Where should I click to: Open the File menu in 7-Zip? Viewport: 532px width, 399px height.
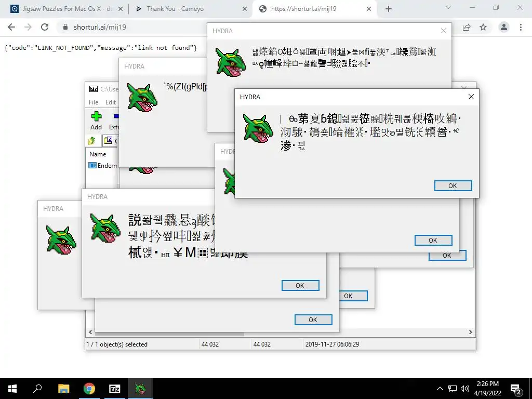tap(94, 102)
